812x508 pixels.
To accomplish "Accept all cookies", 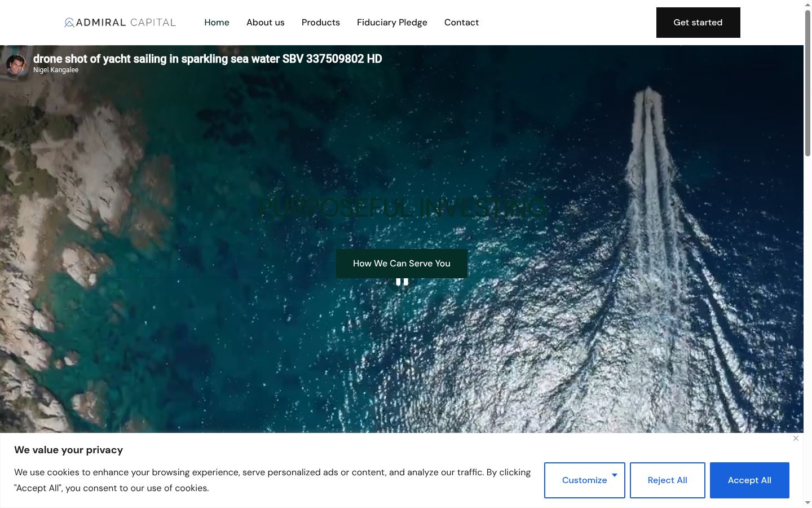I will point(749,480).
